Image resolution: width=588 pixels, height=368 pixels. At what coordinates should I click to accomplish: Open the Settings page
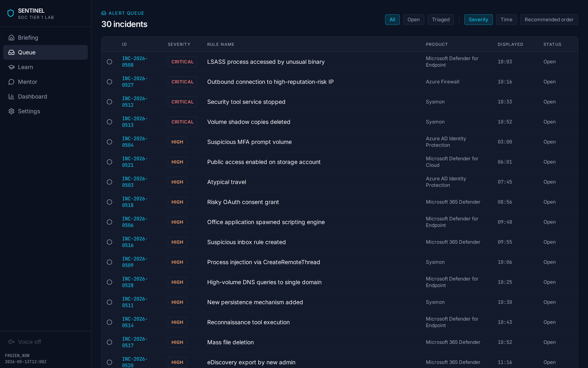pos(46,111)
